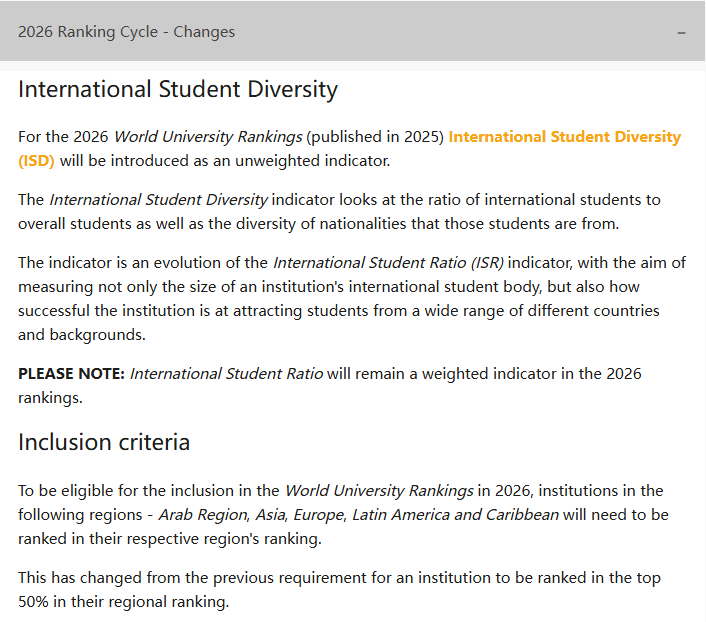Click the International Student Diversity heading
The image size is (706, 622).
click(x=178, y=89)
